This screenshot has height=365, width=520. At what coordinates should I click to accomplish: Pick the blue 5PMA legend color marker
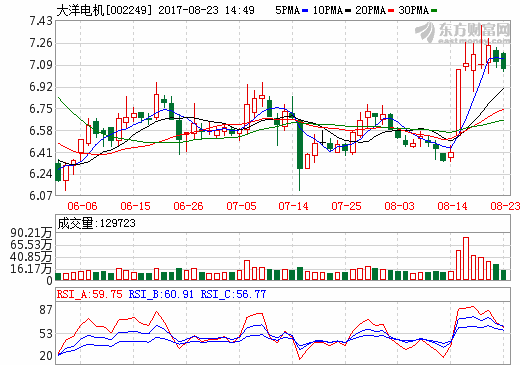305,11
